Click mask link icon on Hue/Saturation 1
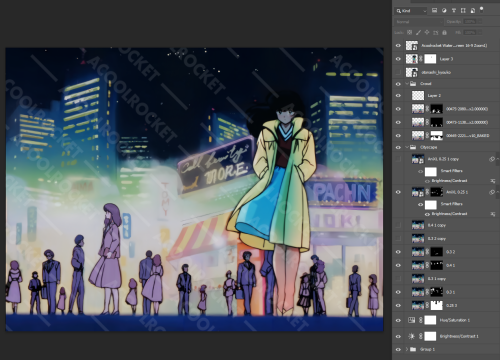500x360 pixels. [x=421, y=320]
